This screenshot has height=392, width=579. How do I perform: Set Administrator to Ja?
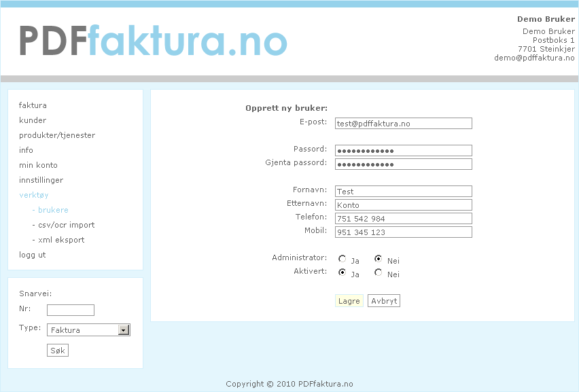click(343, 259)
